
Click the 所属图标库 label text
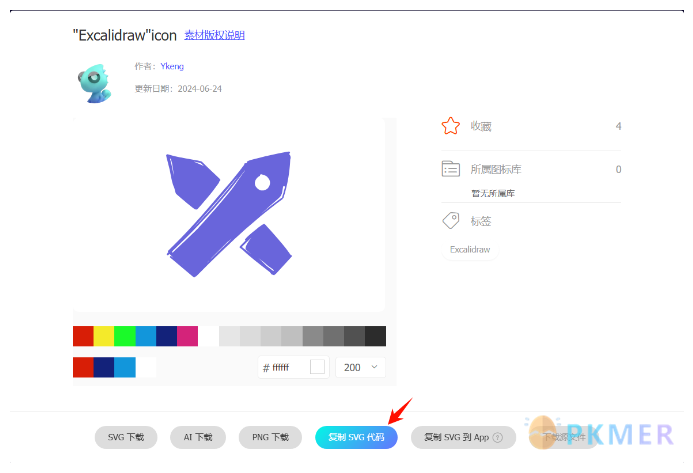(x=496, y=169)
